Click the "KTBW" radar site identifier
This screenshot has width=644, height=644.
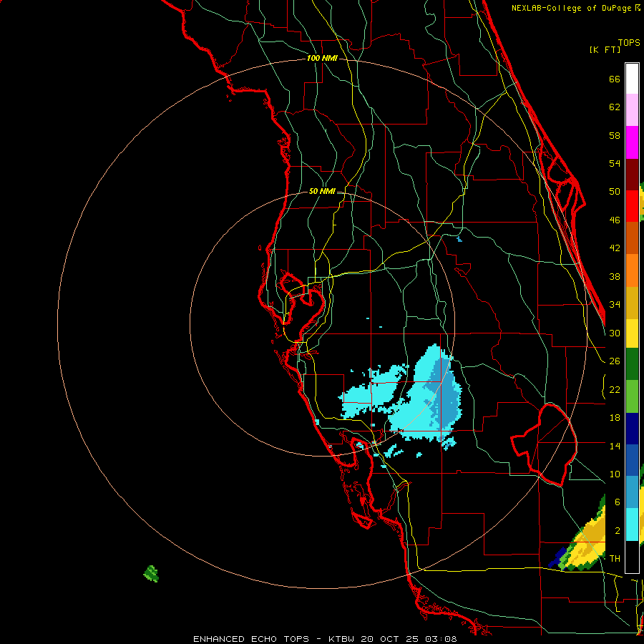click(x=343, y=639)
